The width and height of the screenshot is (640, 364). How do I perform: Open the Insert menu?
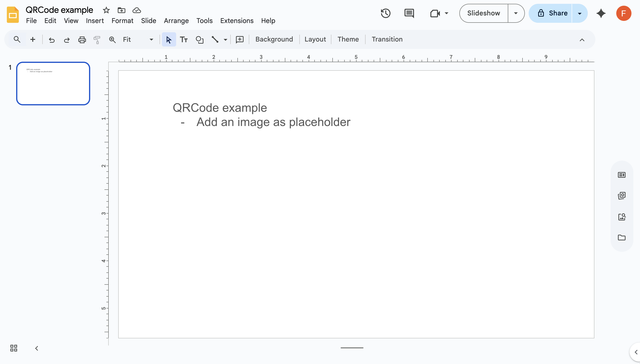click(95, 21)
